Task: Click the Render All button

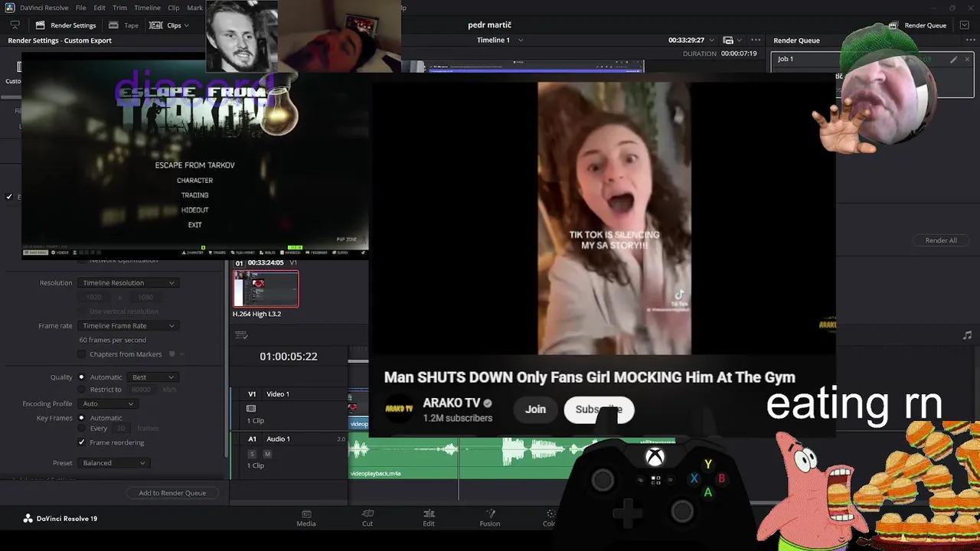Action: [941, 240]
